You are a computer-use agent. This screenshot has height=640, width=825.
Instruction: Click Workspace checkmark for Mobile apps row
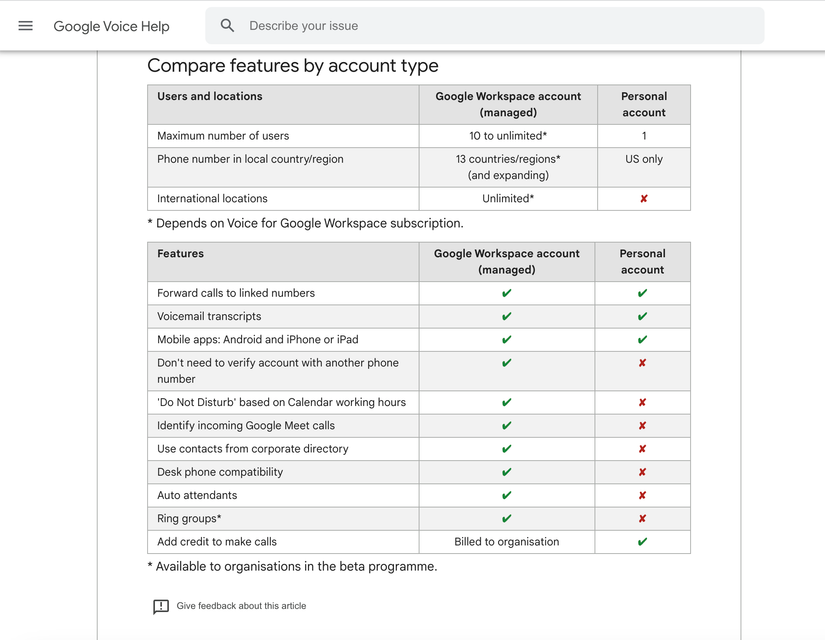(x=507, y=339)
